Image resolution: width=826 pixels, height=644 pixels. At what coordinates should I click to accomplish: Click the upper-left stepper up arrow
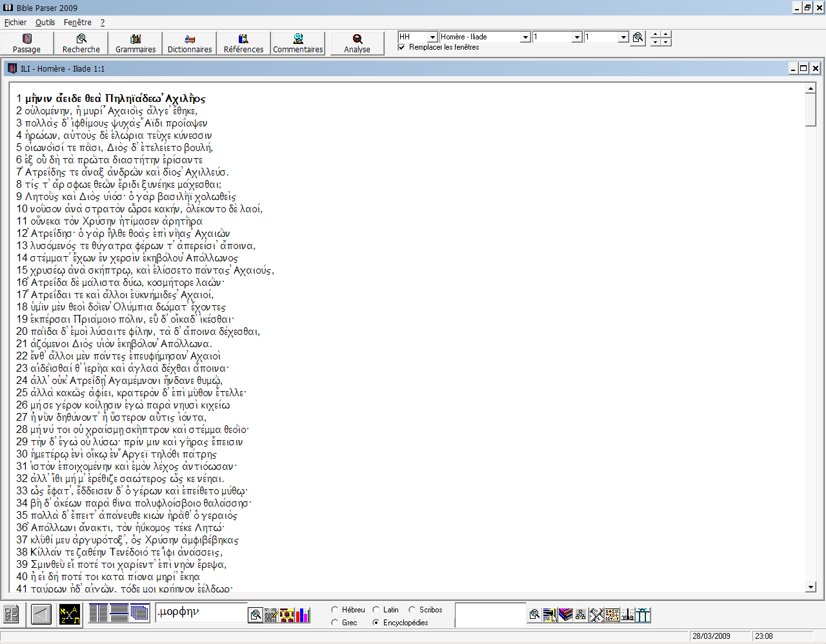[655, 34]
